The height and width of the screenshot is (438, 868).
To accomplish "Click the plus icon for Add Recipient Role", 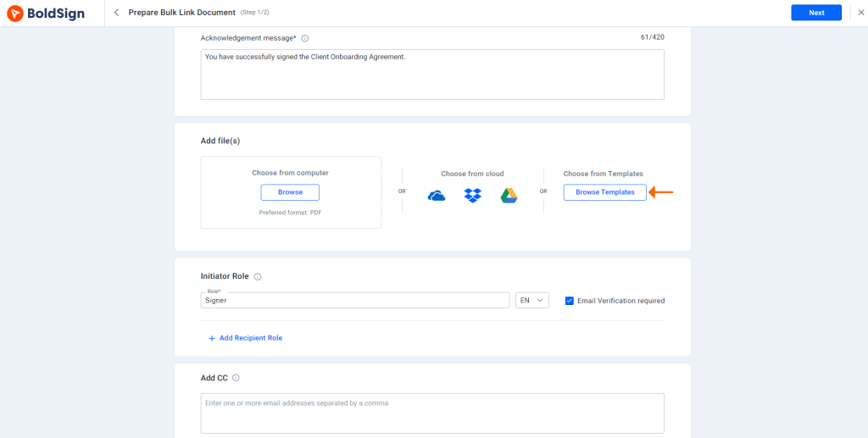I will (211, 339).
